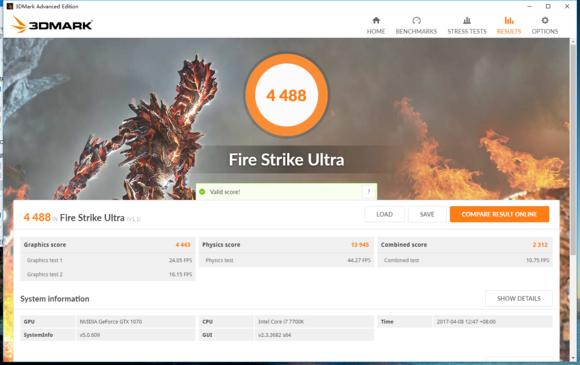Screen dimensions: 580x365
Task: Click the vertical scrollbar on right edge
Action: pyautogui.click(x=574, y=200)
